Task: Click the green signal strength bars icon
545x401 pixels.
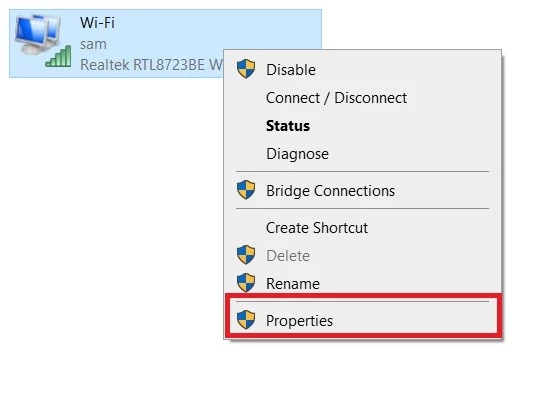Action: pos(58,56)
